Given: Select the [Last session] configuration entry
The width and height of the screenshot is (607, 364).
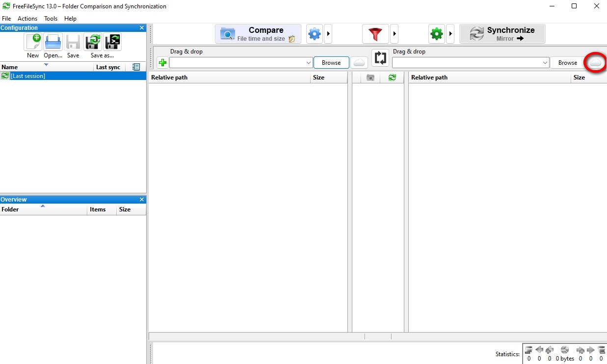Looking at the screenshot, I should pos(28,76).
